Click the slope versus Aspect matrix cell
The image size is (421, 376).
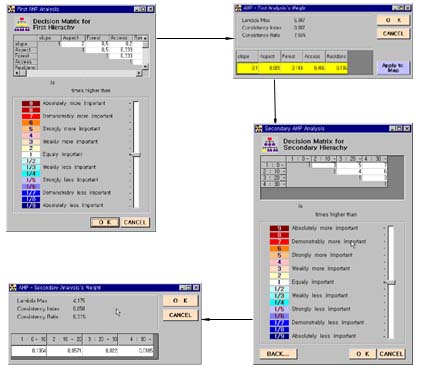pyautogui.click(x=73, y=44)
